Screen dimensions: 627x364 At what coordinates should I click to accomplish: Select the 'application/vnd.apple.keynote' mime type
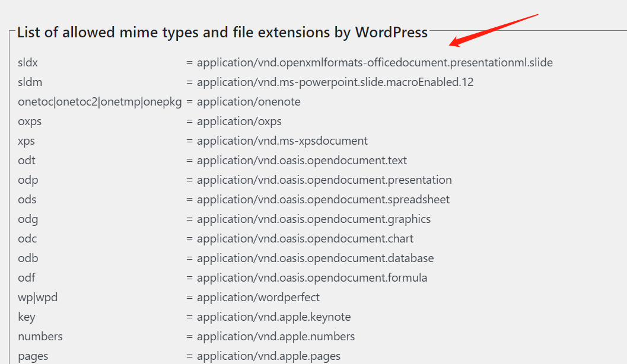[274, 317]
